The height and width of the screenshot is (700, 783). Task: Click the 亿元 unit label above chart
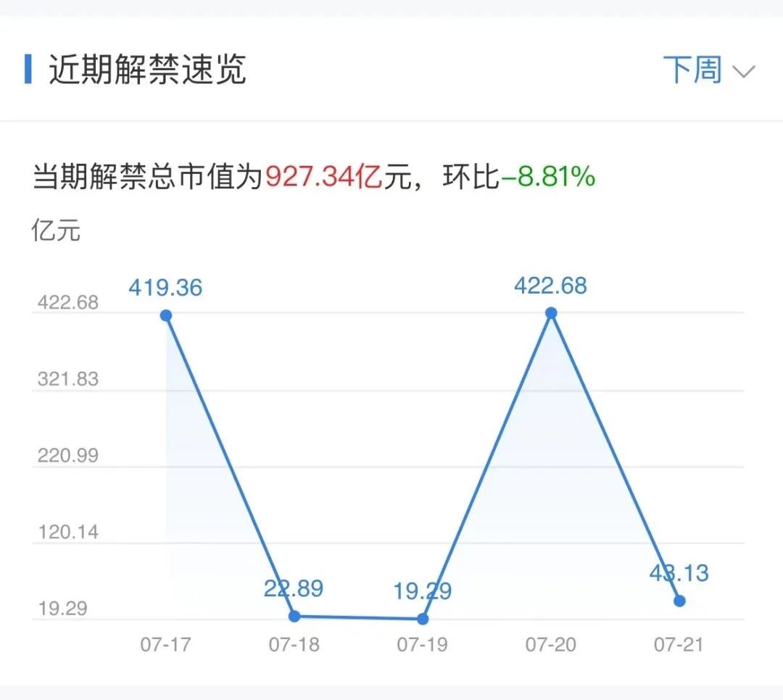click(x=56, y=231)
